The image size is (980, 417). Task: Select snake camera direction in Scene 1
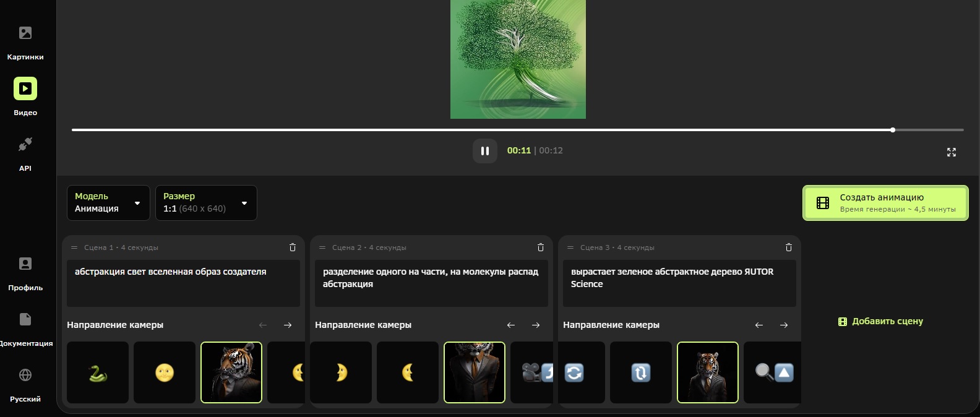click(98, 372)
